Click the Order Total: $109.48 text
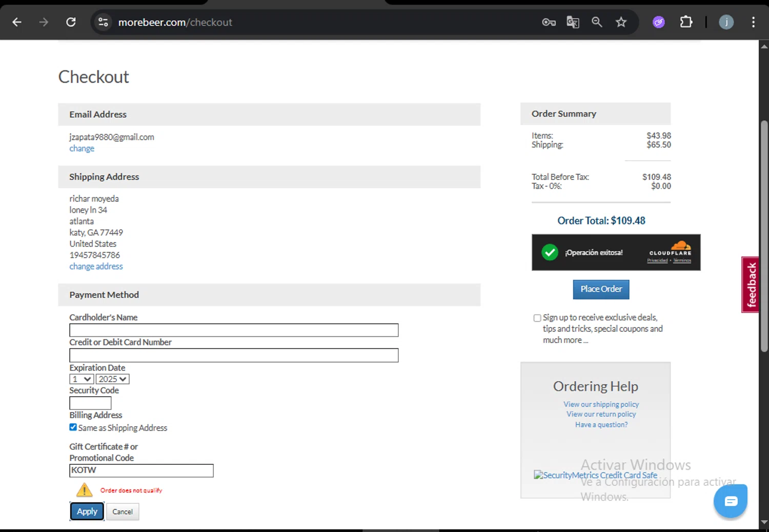Screen dimensions: 769x532 pyautogui.click(x=601, y=221)
